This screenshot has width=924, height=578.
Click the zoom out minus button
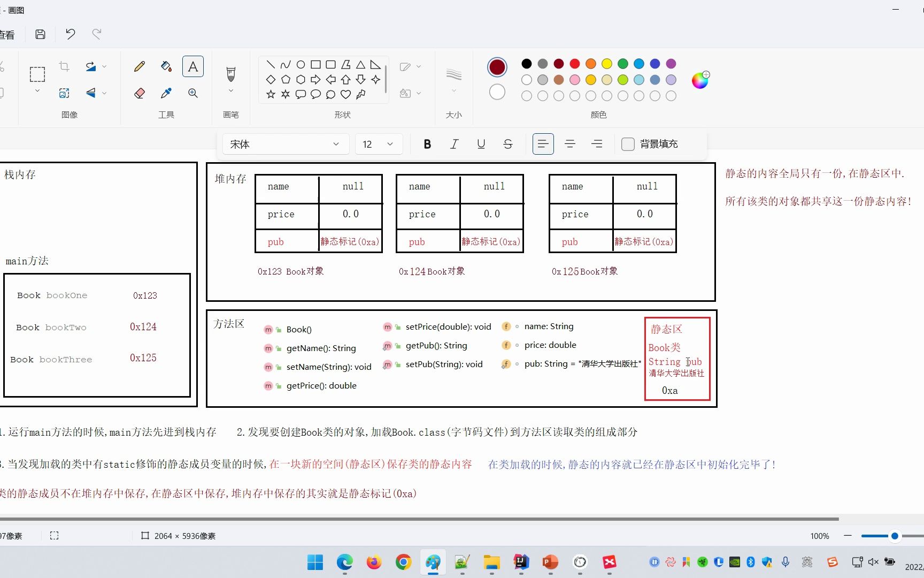(848, 536)
